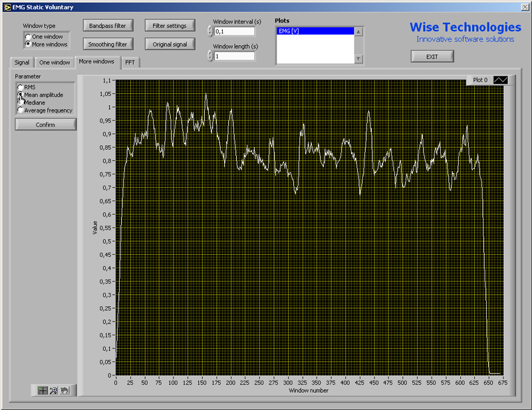The width and height of the screenshot is (532, 410).
Task: Open the FFT tab
Action: click(130, 63)
